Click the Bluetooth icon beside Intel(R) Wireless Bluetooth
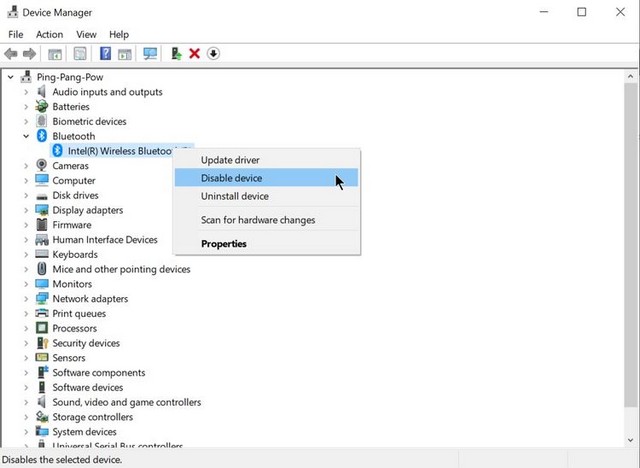Viewport: 640px width, 468px height. coord(57,151)
